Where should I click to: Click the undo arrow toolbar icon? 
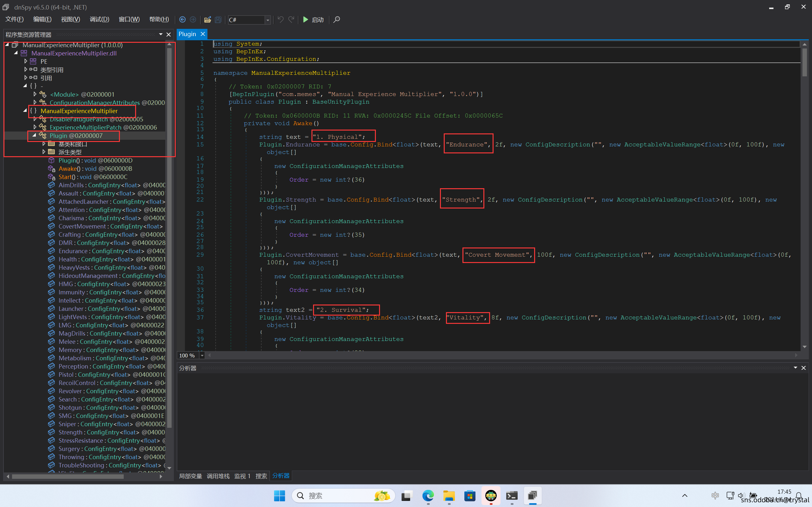[280, 19]
